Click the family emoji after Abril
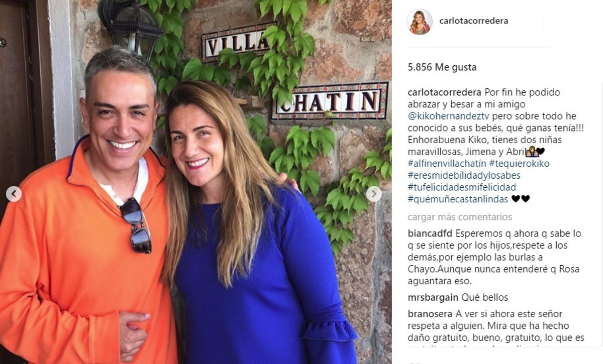Viewport: 603px width, 364px height. (x=531, y=152)
